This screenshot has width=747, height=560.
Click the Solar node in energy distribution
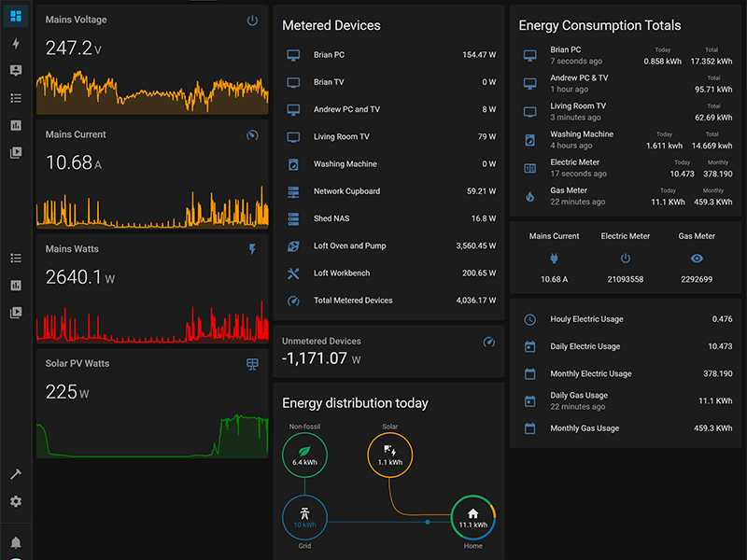click(390, 455)
